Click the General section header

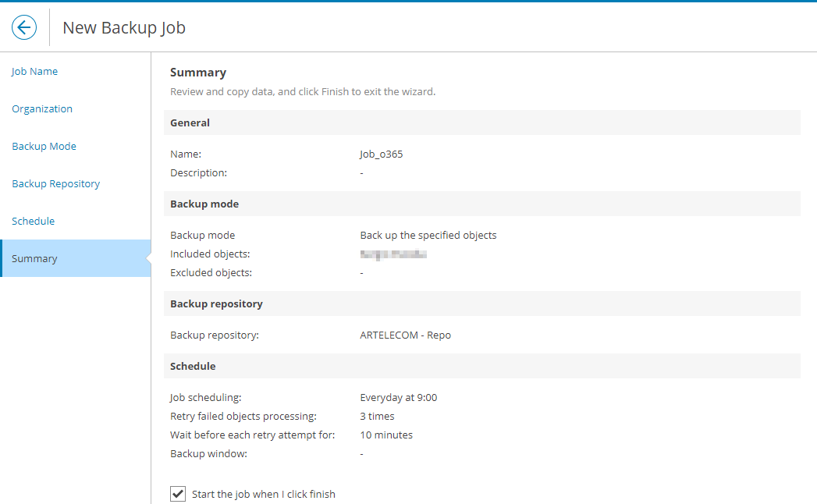coord(190,123)
